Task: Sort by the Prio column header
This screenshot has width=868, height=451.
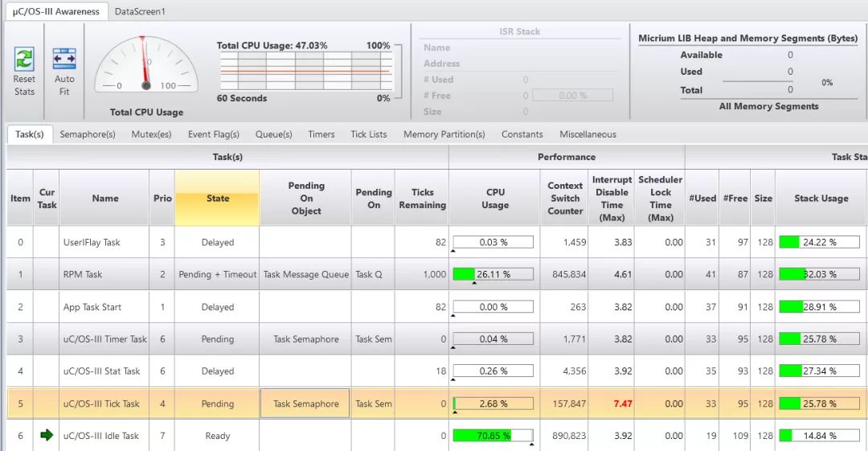Action: 162,198
